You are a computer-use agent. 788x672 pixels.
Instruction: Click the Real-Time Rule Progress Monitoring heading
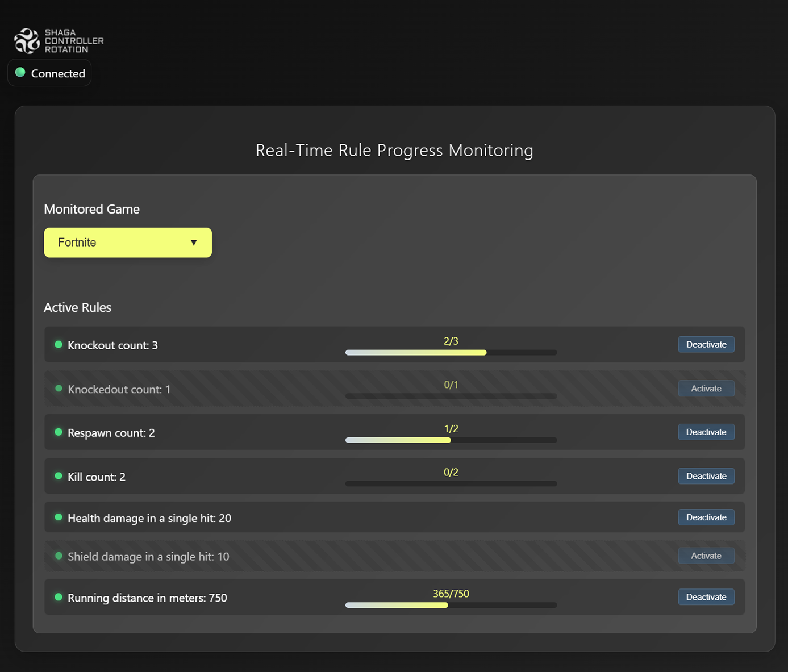(394, 150)
